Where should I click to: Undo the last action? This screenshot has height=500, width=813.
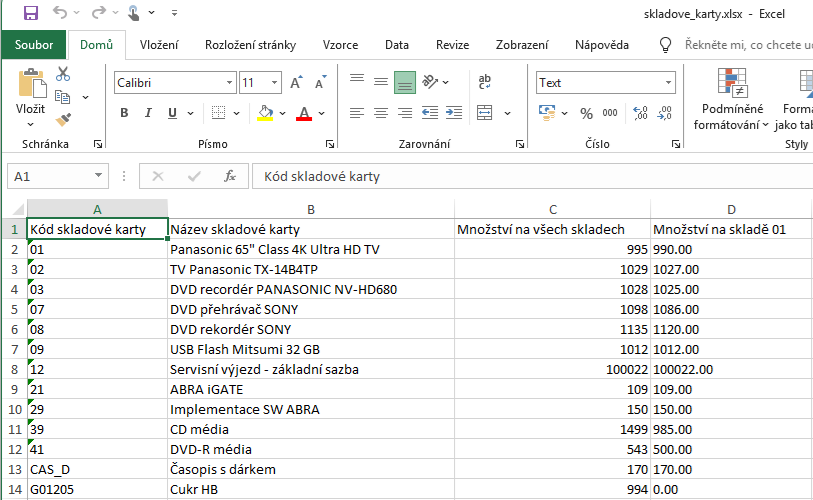61,13
